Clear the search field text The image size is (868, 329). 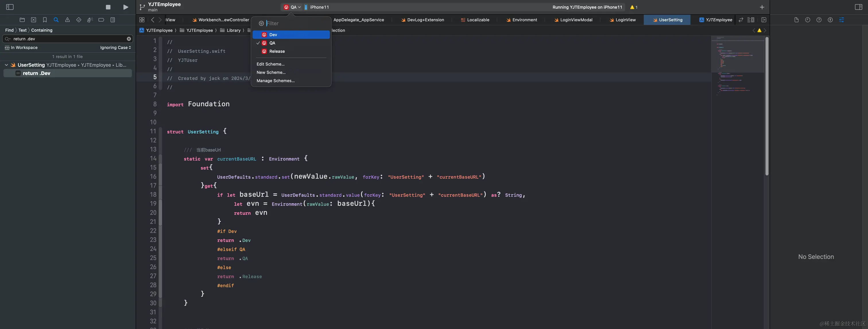pos(129,39)
